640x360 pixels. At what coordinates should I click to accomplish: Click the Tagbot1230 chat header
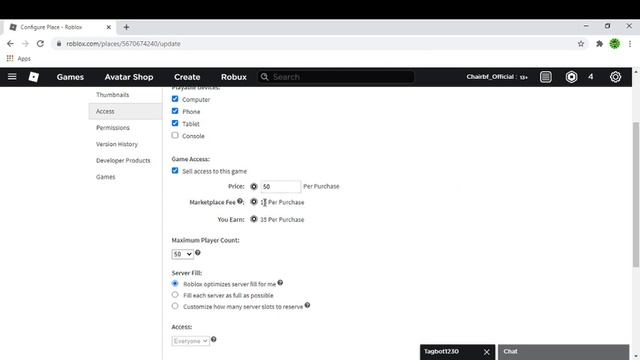point(441,351)
